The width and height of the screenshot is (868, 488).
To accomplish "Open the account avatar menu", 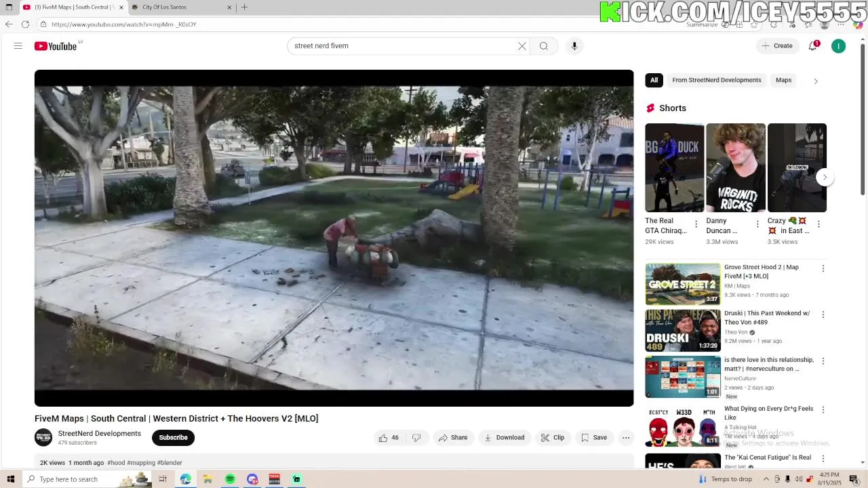I will (x=839, y=46).
